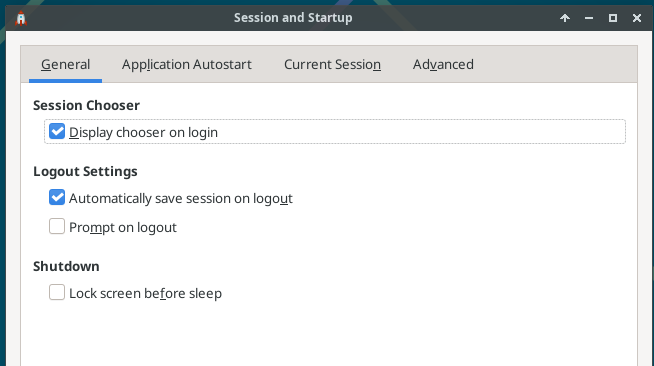Select the General tab
The width and height of the screenshot is (654, 366).
click(65, 65)
